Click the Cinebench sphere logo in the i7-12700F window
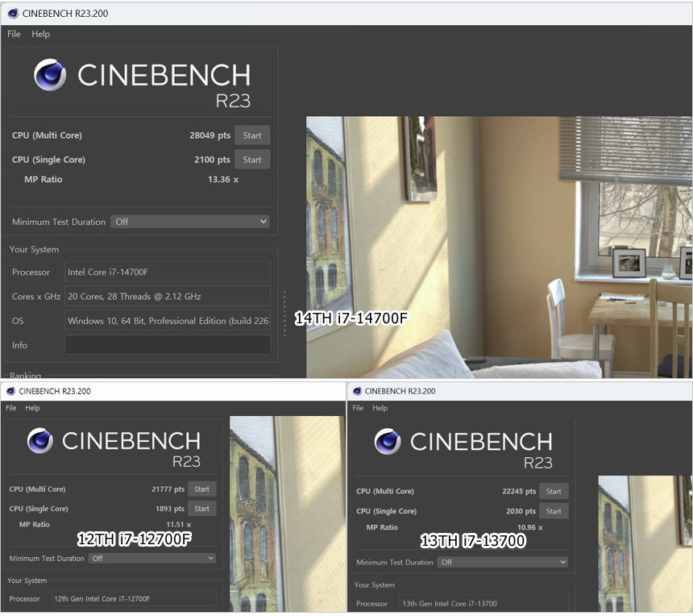This screenshot has height=616, width=693. (39, 441)
